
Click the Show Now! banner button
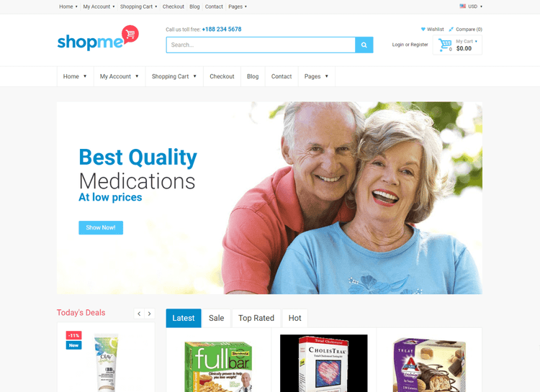click(101, 227)
